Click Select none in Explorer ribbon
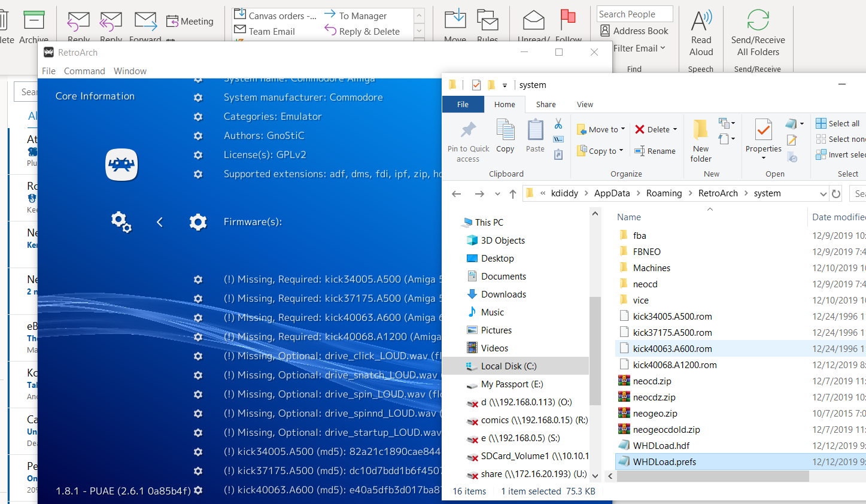The height and width of the screenshot is (504, 866). (841, 139)
